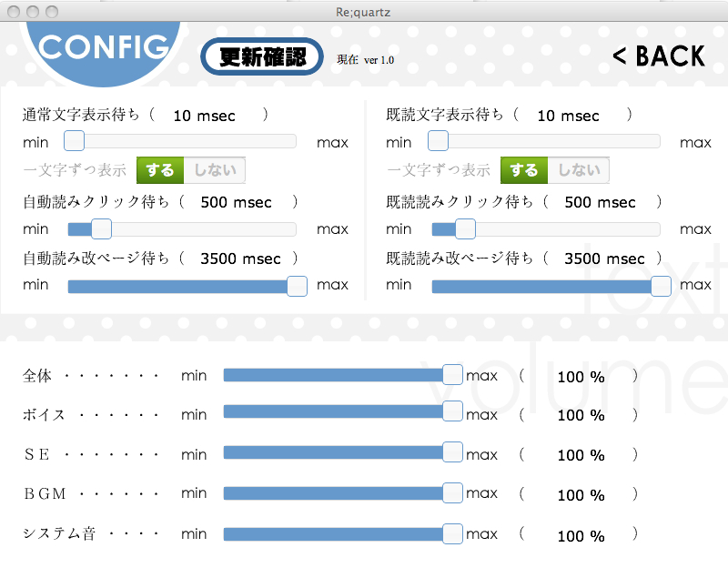Go back with the < BACK button
728x568 pixels.
659,56
